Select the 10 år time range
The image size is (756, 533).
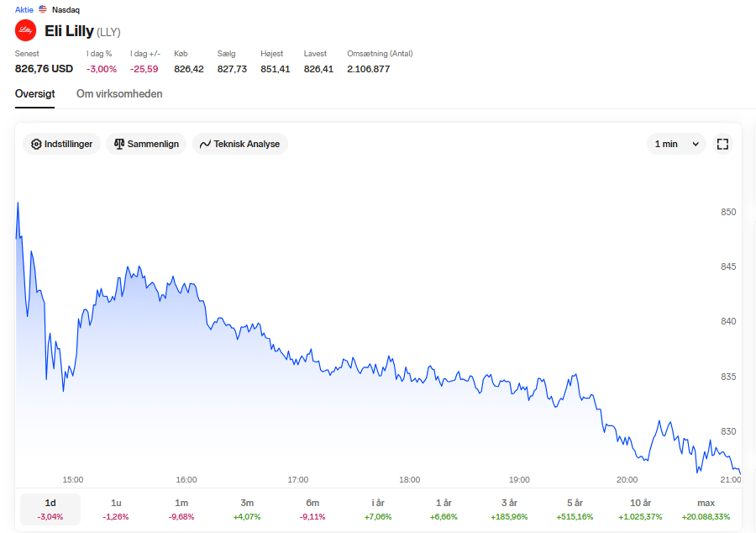tap(640, 509)
